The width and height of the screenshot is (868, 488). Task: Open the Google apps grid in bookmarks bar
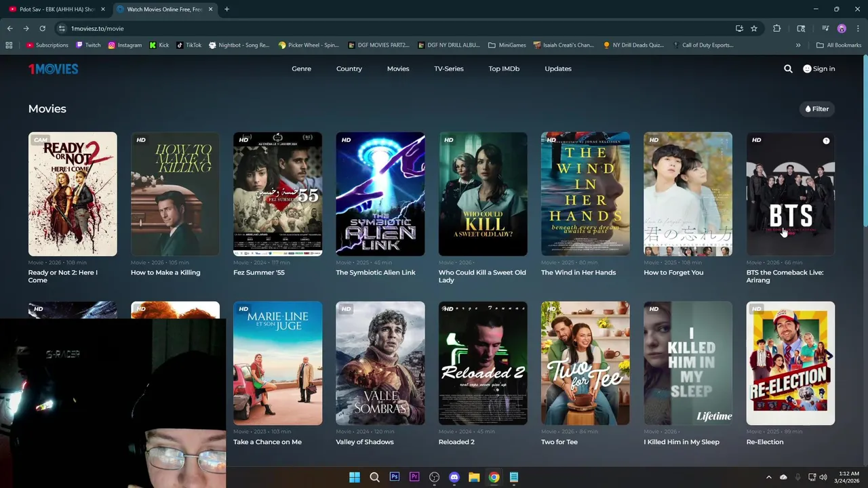9,45
